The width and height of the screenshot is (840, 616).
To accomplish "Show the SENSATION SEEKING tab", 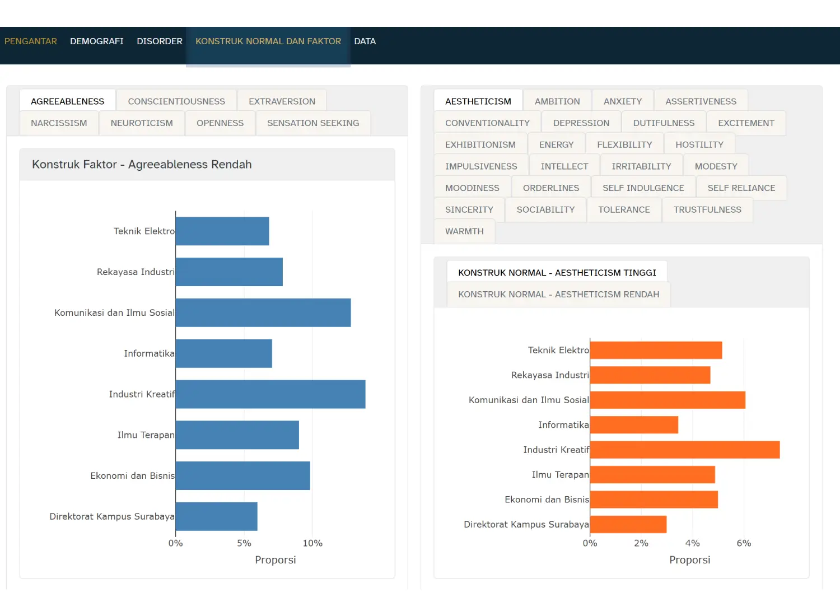I will click(x=313, y=123).
